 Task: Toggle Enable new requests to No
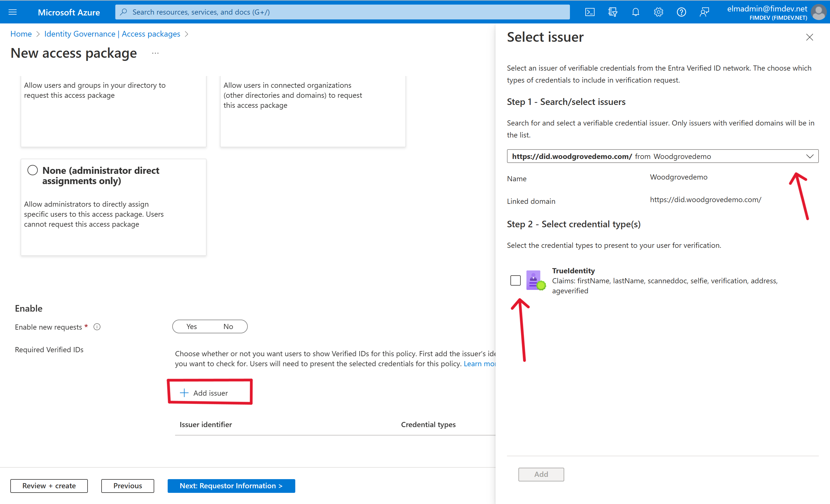[x=228, y=326]
